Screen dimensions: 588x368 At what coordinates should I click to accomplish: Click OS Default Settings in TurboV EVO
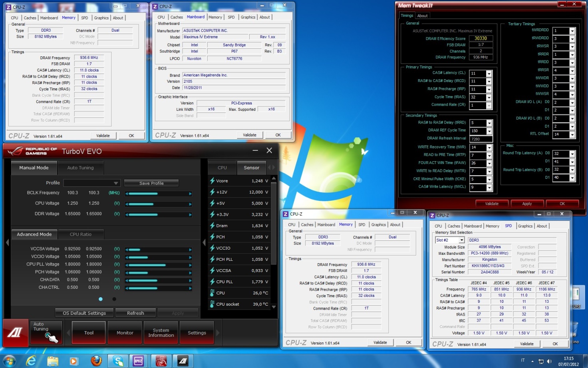[84, 313]
